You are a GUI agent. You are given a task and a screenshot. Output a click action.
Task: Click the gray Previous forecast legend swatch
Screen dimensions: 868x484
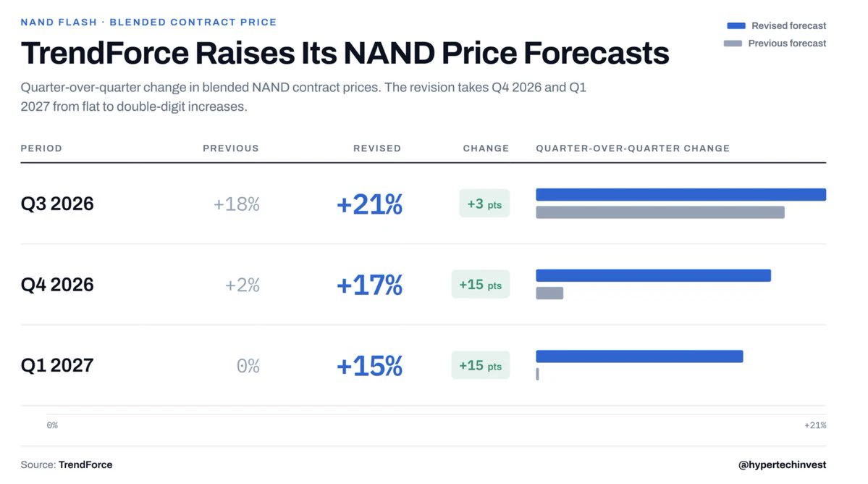(x=733, y=43)
